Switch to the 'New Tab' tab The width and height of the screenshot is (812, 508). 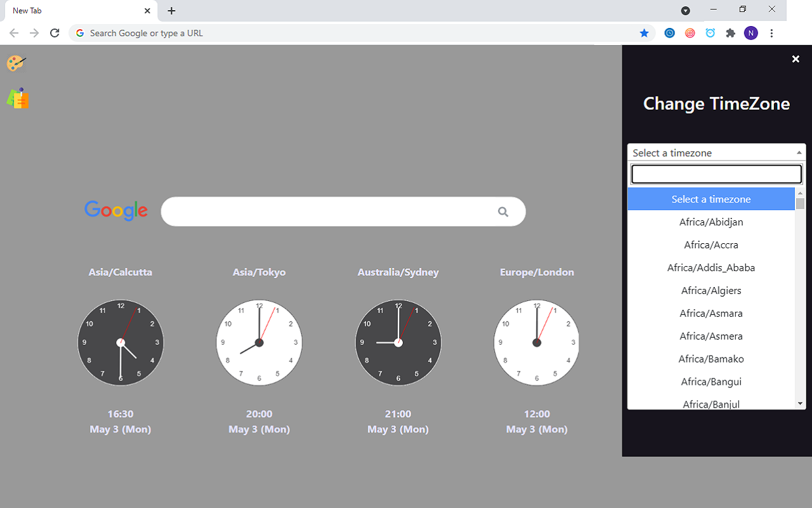pyautogui.click(x=76, y=10)
